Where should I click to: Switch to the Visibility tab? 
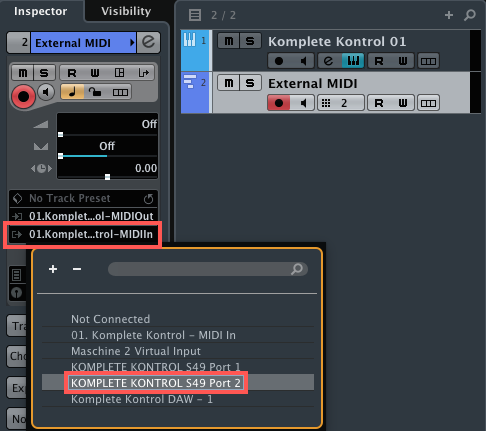[x=126, y=11]
